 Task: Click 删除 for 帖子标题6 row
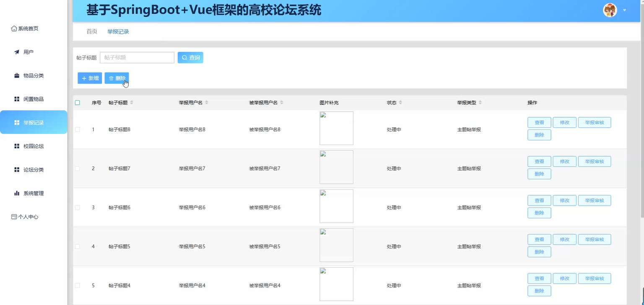(539, 213)
